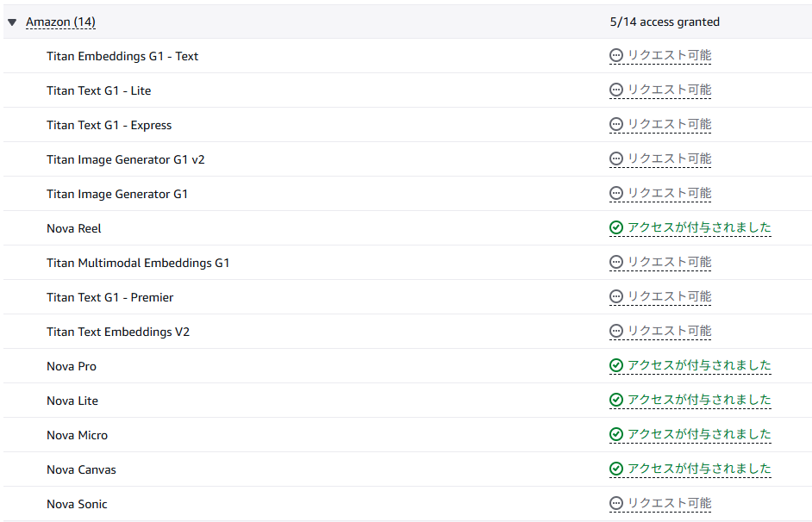Select the Nova Pro model name
Viewport: 812px width, 522px height.
pos(72,366)
